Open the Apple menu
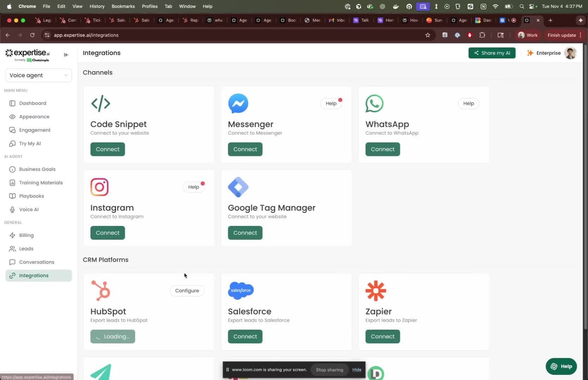This screenshot has width=588, height=380. click(9, 6)
